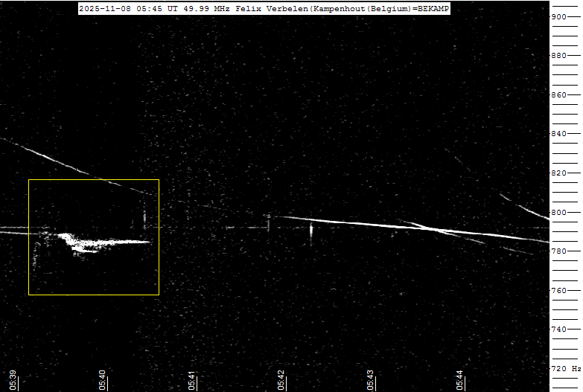Click the bright meteor echo inside yellow box
The image size is (583, 392).
[x=97, y=242]
